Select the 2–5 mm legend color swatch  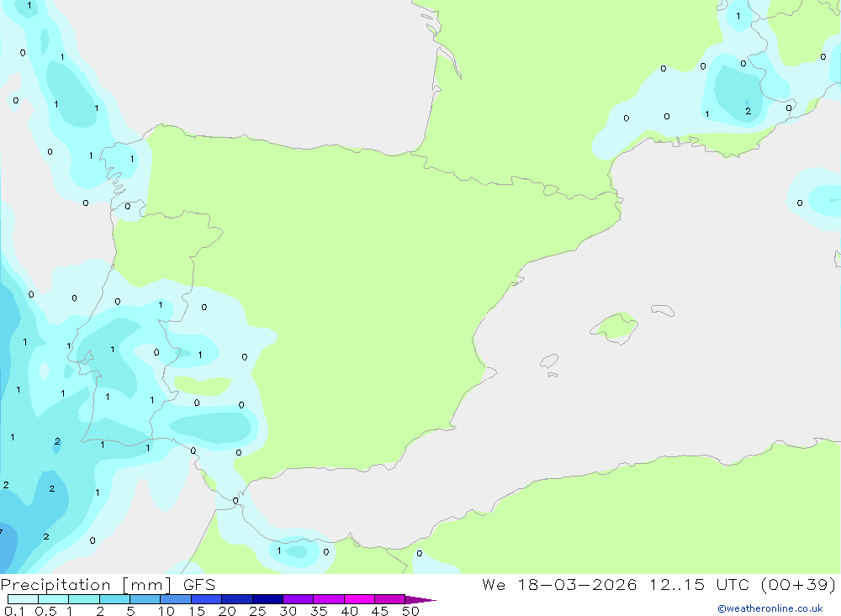[114, 599]
